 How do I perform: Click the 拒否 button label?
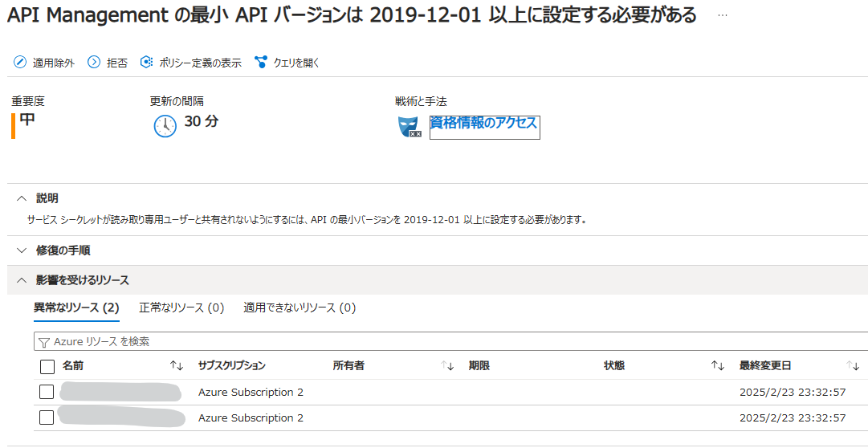[116, 63]
